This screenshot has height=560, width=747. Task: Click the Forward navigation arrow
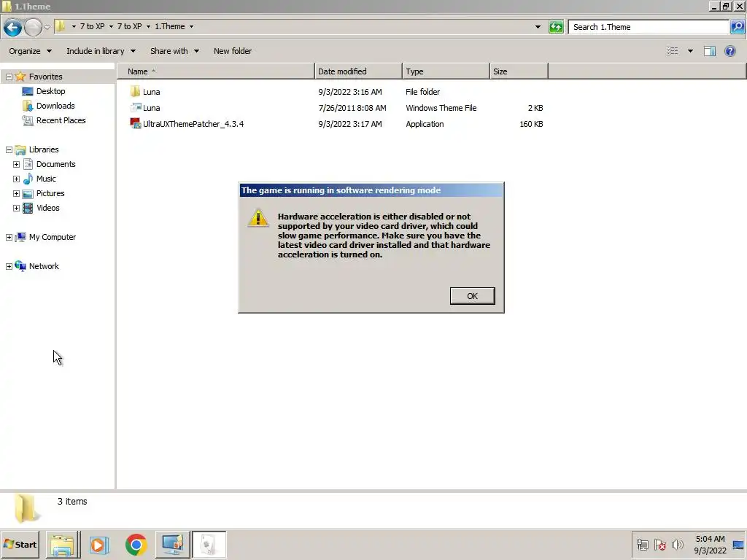click(33, 27)
